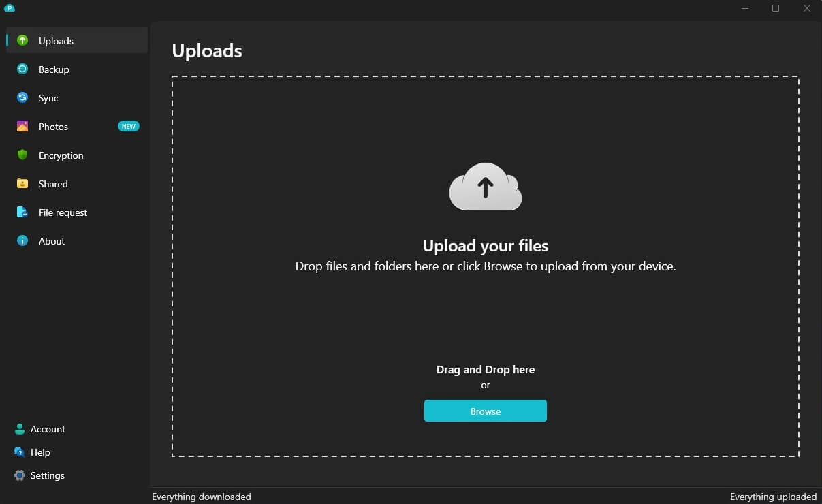Click the Sync globe icon
The image size is (822, 504).
point(22,98)
